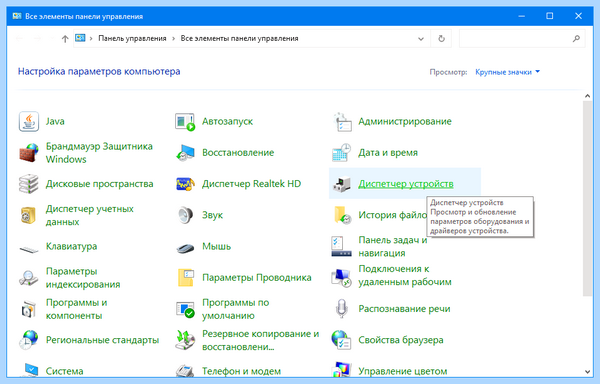Image resolution: width=600 pixels, height=384 pixels.
Task: Click the История файлов folder icon
Action: (342, 215)
